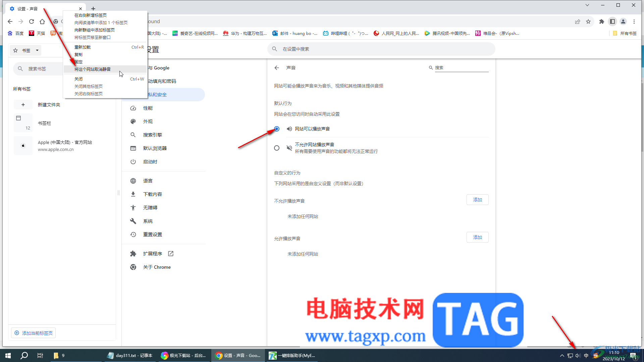Click the browser back arrow button

click(x=10, y=21)
